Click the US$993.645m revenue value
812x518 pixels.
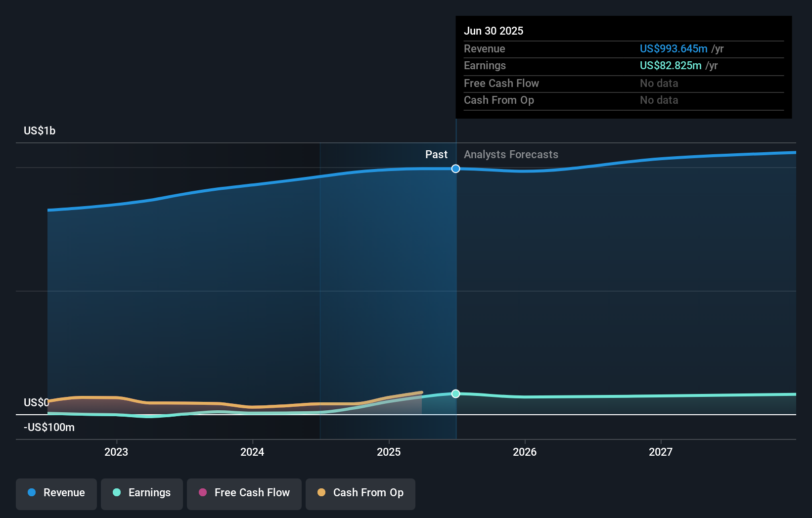click(674, 48)
